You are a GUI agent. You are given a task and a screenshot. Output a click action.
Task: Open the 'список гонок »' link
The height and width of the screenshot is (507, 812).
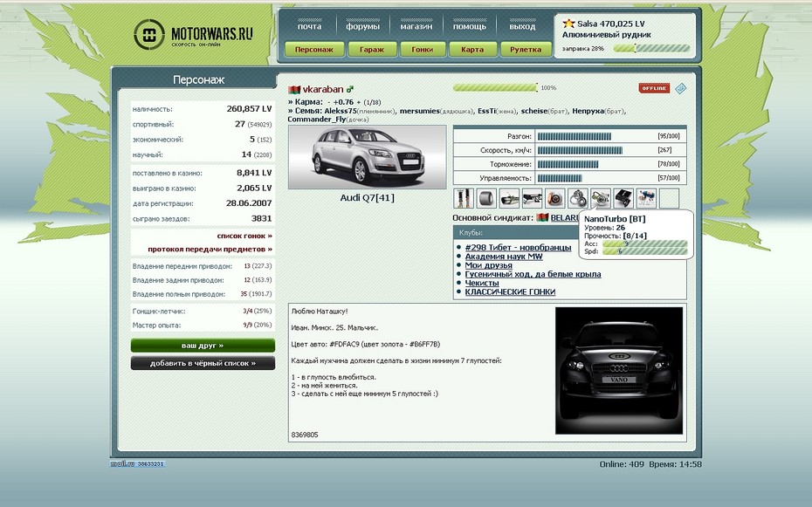244,236
